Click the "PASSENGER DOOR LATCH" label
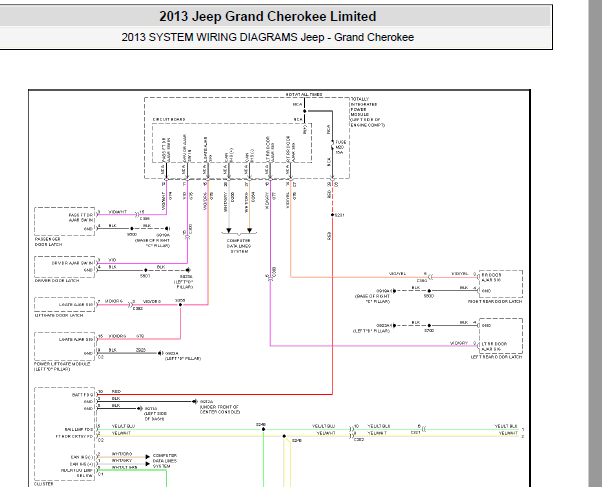The height and width of the screenshot is (487, 602). point(48,242)
